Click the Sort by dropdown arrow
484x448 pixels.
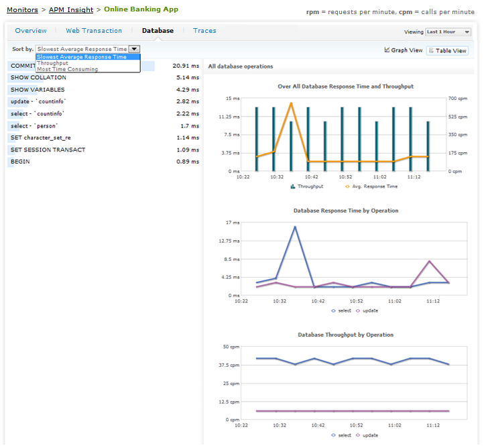click(x=134, y=49)
